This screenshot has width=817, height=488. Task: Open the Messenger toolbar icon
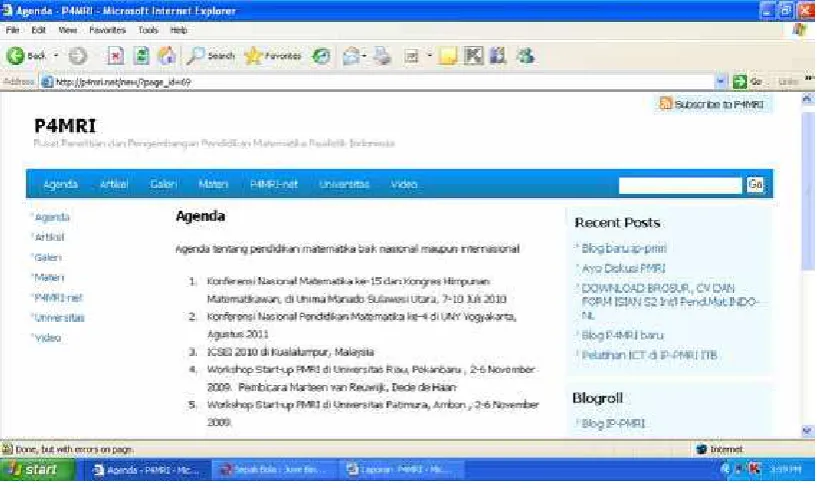coord(525,56)
